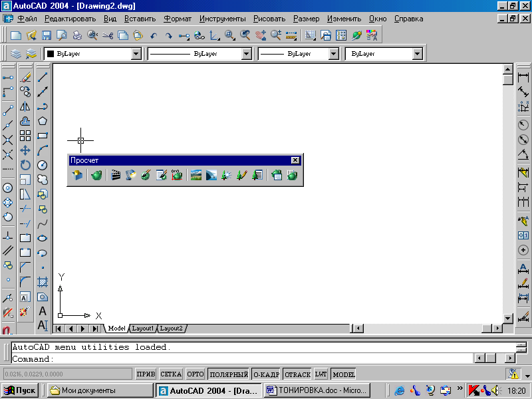Click the Fog icon in Просчет toolbar
The width and height of the screenshot is (532, 399).
(211, 175)
